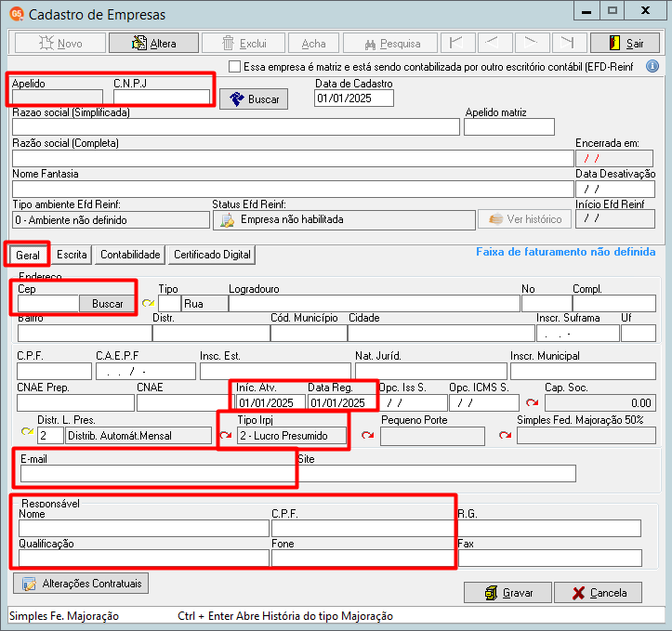Click the Sair exit button

click(x=625, y=43)
